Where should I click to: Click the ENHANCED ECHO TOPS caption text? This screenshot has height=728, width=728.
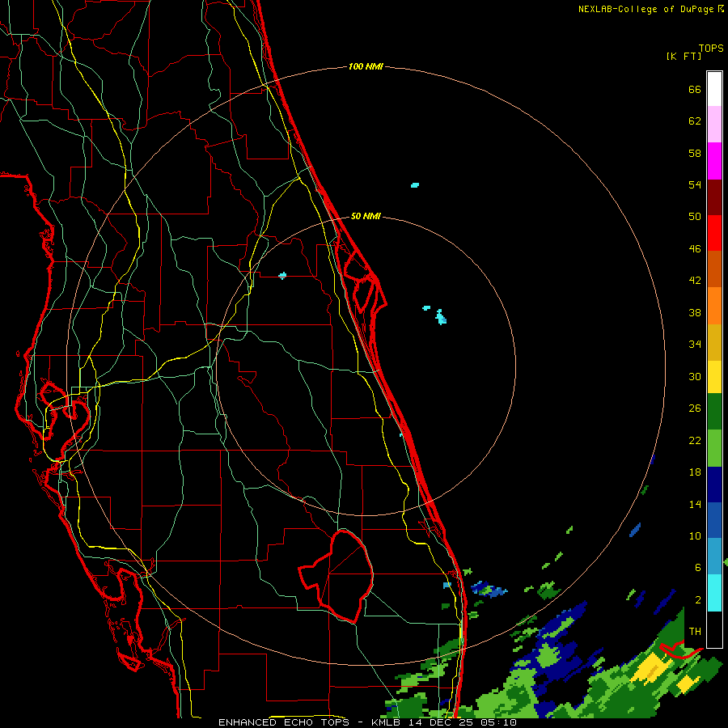coord(283,722)
